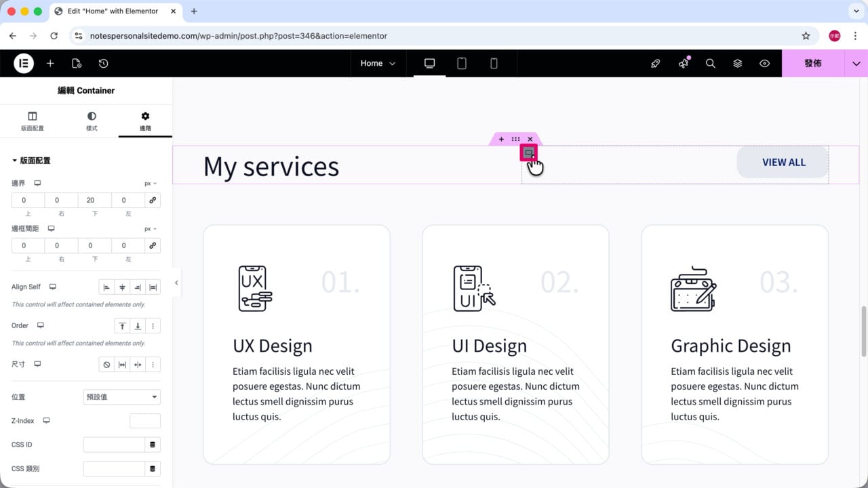Click the 發佈 publish button
This screenshot has width=868, height=488.
tap(813, 63)
